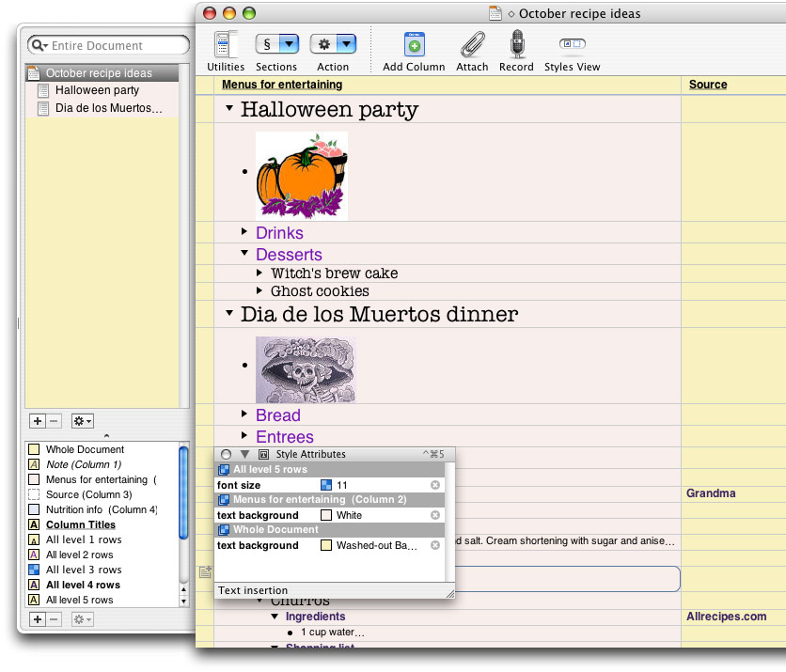
Task: Collapse Style Attributes panel disclosure triangle
Action: pos(244,454)
